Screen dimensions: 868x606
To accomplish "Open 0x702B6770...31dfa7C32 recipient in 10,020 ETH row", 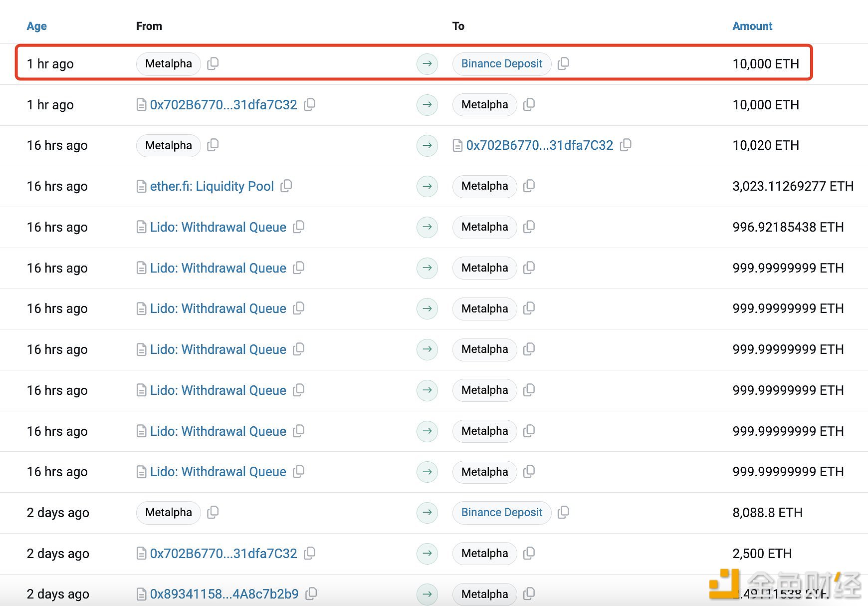I will pos(540,145).
